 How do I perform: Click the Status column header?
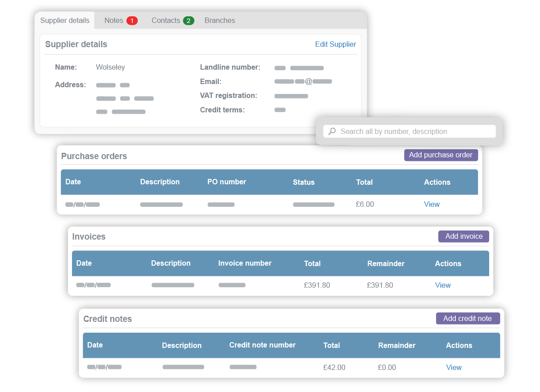303,182
